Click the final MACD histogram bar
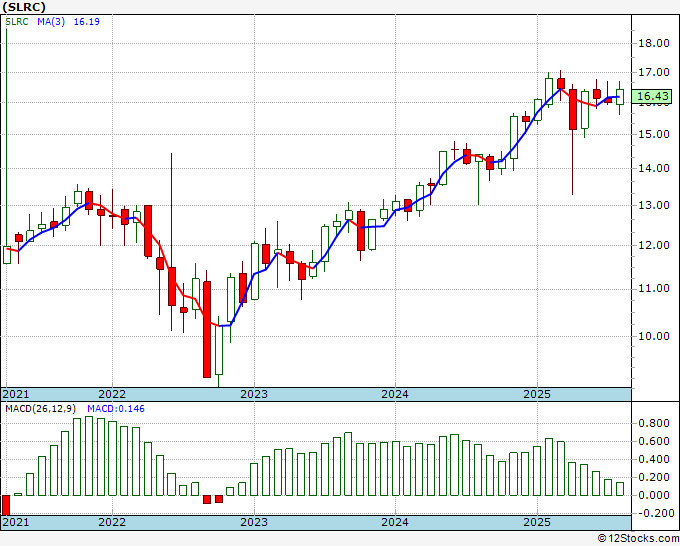 (620, 489)
